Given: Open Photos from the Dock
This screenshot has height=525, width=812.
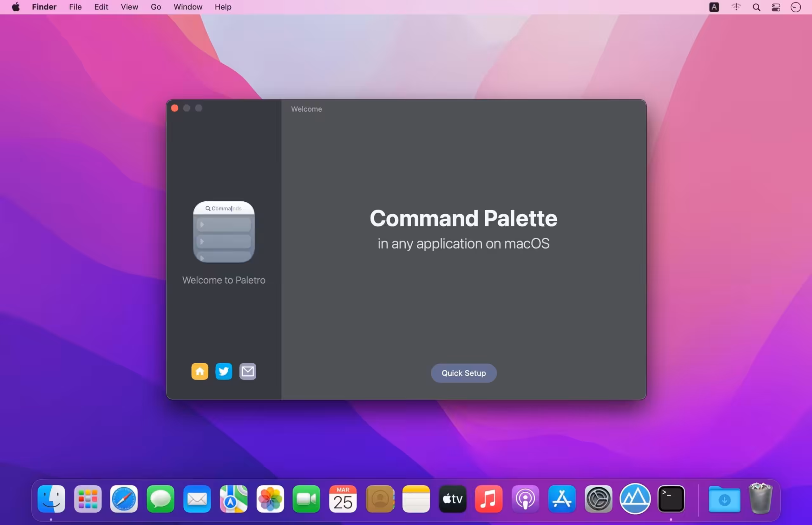Looking at the screenshot, I should tap(270, 499).
